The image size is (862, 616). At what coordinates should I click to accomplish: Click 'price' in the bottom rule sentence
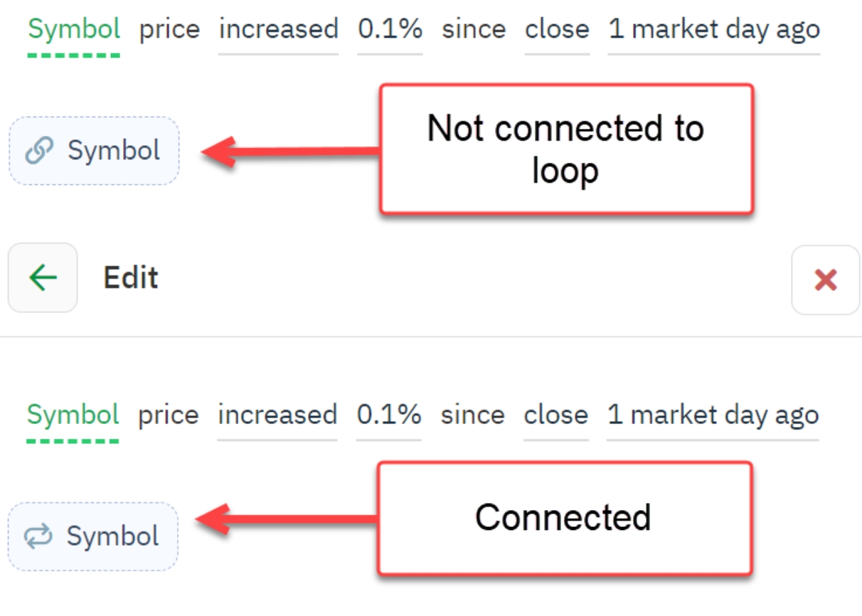pos(170,415)
